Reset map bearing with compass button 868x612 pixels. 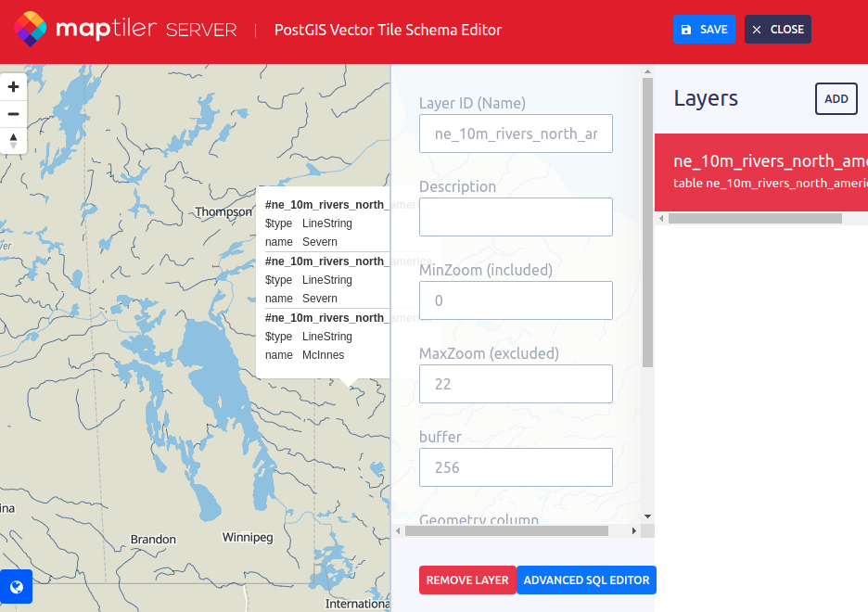(14, 141)
